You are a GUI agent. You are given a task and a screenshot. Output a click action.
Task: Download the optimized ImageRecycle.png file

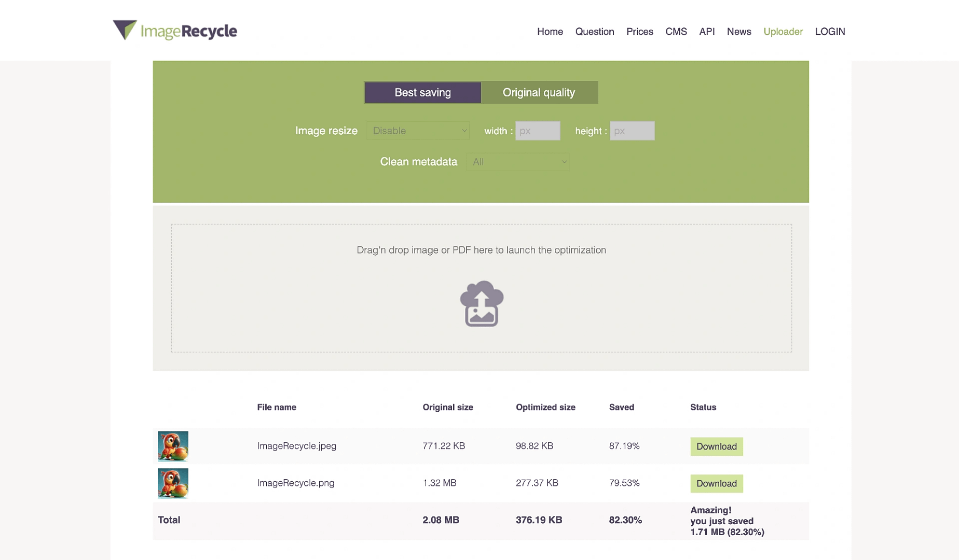pyautogui.click(x=716, y=483)
